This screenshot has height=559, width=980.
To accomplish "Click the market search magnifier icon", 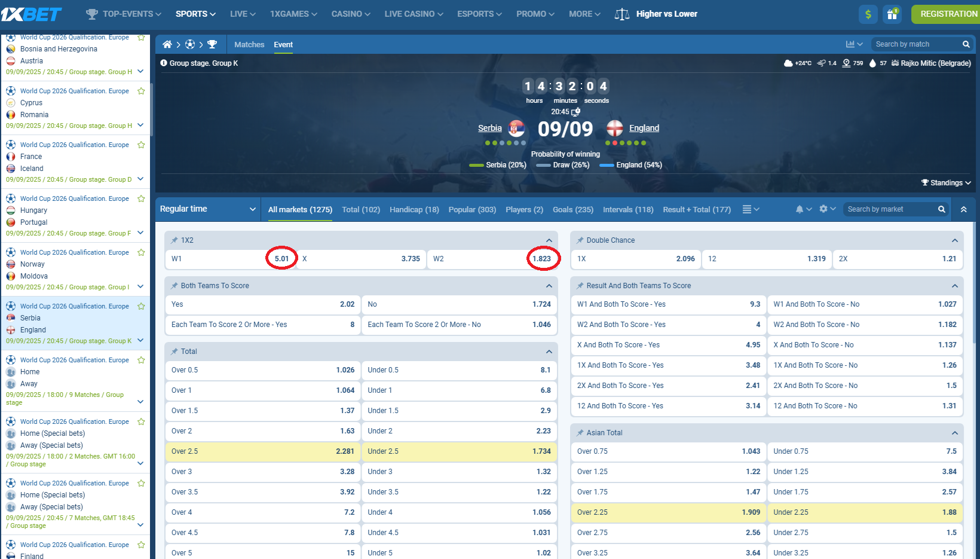I will coord(942,209).
